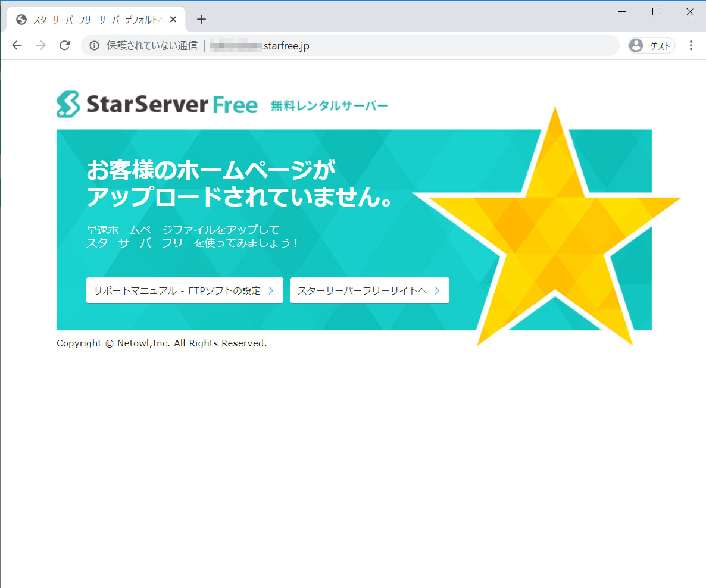Click the Copyright Netowl,Inc. footer text

(162, 343)
